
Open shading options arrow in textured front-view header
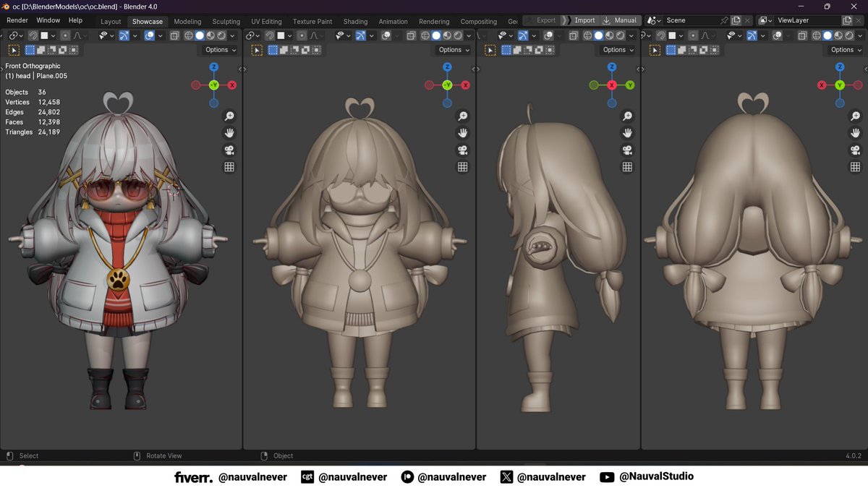click(232, 35)
